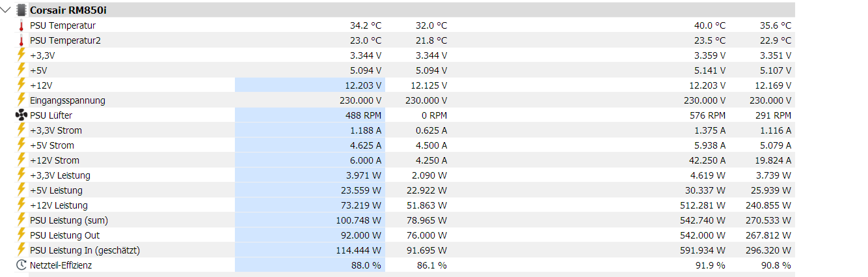
Task: Click the 542.740 W maximum sum value
Action: (x=703, y=220)
